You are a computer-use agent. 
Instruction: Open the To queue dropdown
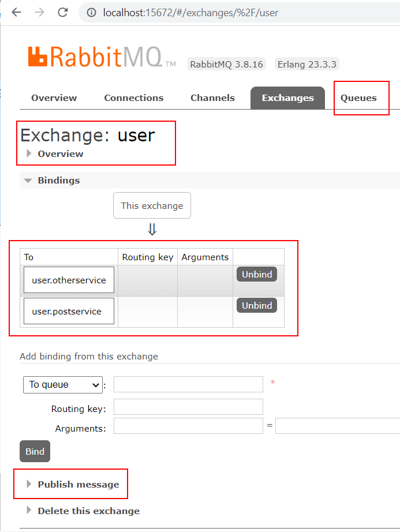(63, 385)
